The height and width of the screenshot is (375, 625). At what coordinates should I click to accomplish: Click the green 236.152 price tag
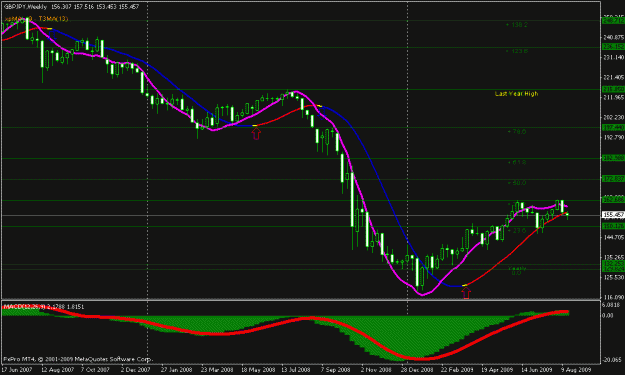coord(613,47)
